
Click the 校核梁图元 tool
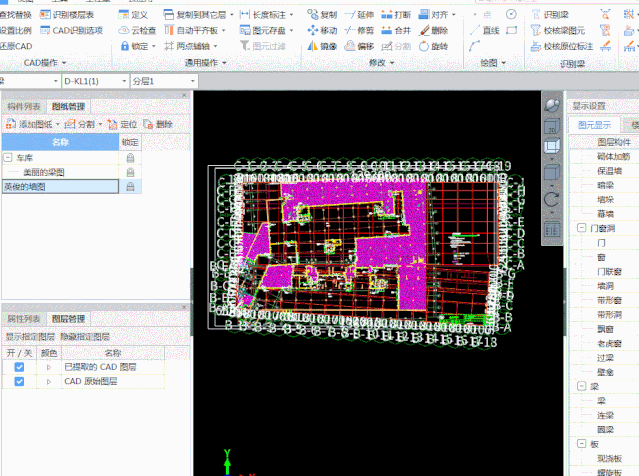click(x=558, y=31)
